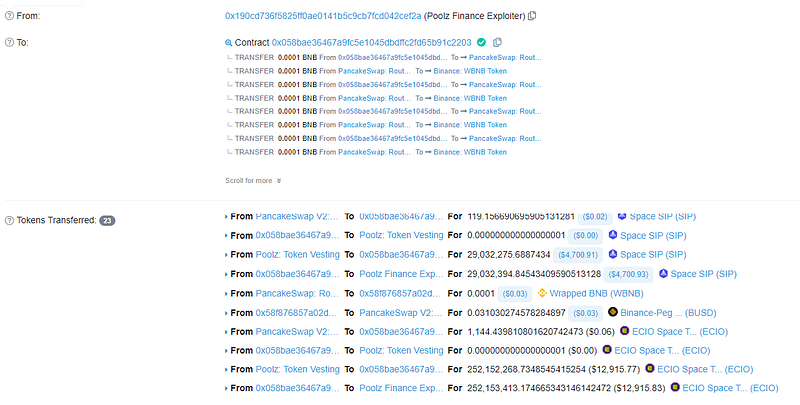The image size is (800, 405).
Task: Copy the To contract address
Action: coord(497,43)
